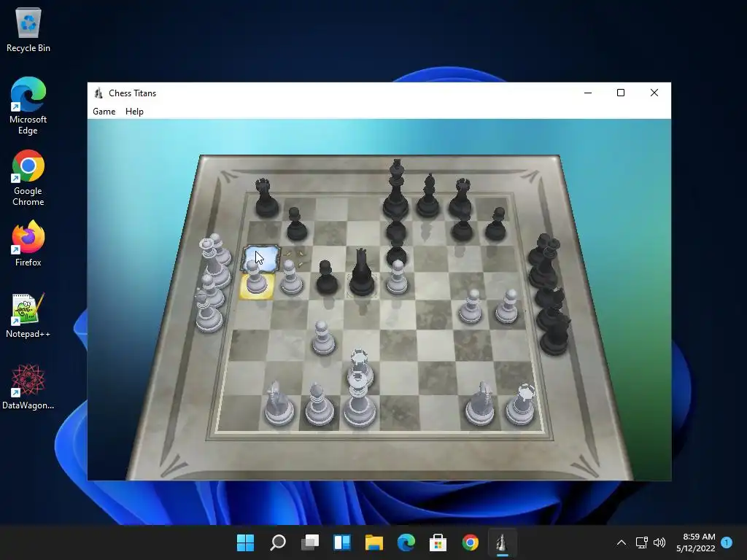747x560 pixels.
Task: Open the Help menu
Action: (134, 112)
